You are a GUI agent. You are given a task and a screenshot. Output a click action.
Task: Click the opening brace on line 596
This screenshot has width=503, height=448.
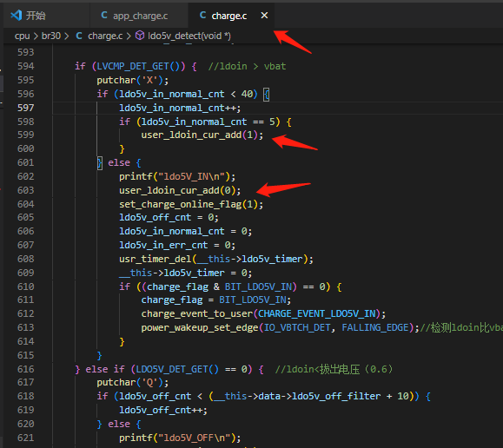tap(266, 95)
